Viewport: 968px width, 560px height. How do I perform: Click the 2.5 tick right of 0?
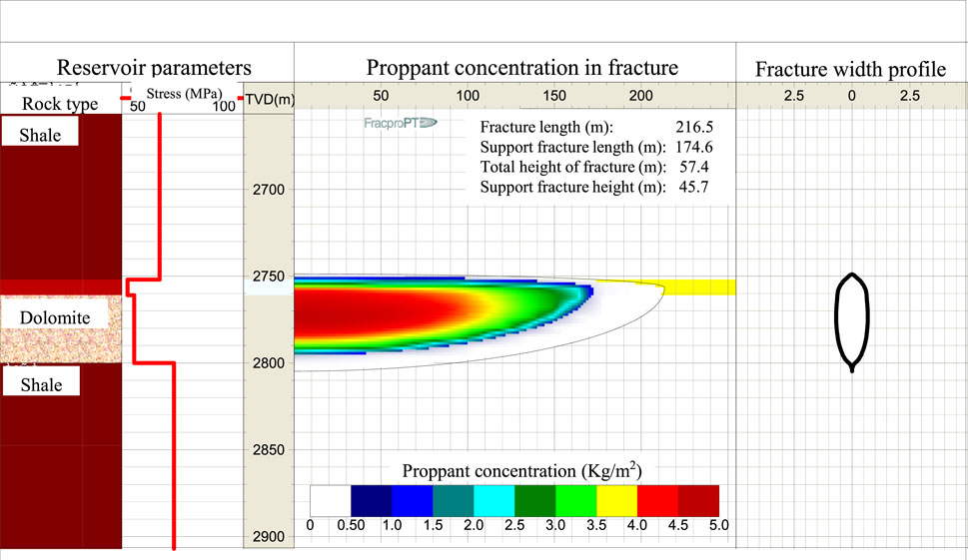[909, 96]
